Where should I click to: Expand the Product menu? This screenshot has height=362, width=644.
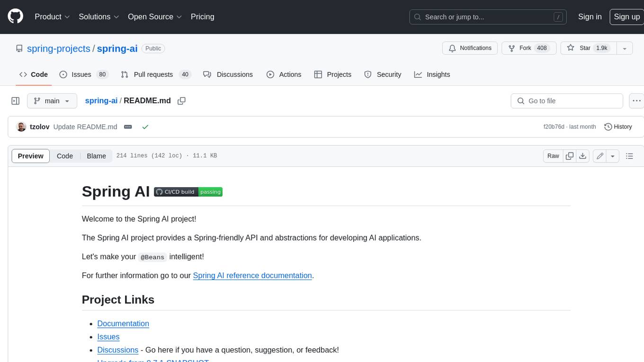coord(52,17)
